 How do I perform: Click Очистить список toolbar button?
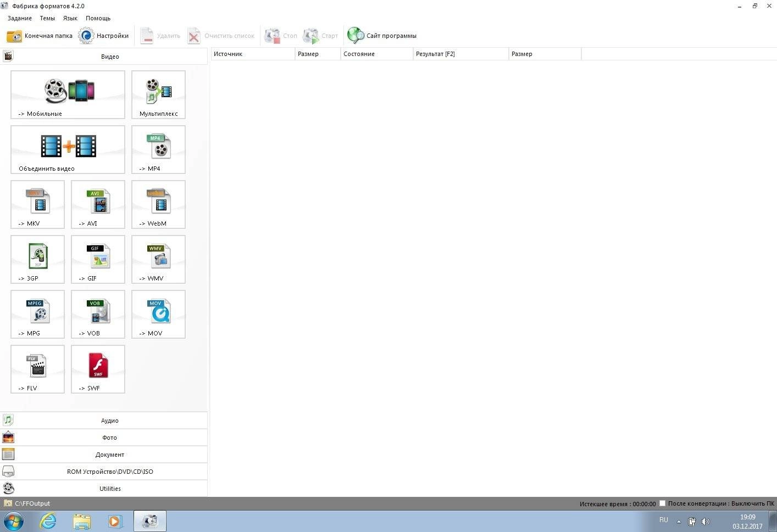(221, 36)
